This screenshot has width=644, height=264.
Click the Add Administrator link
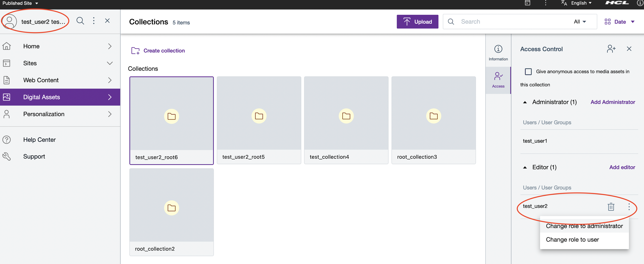[x=613, y=102]
